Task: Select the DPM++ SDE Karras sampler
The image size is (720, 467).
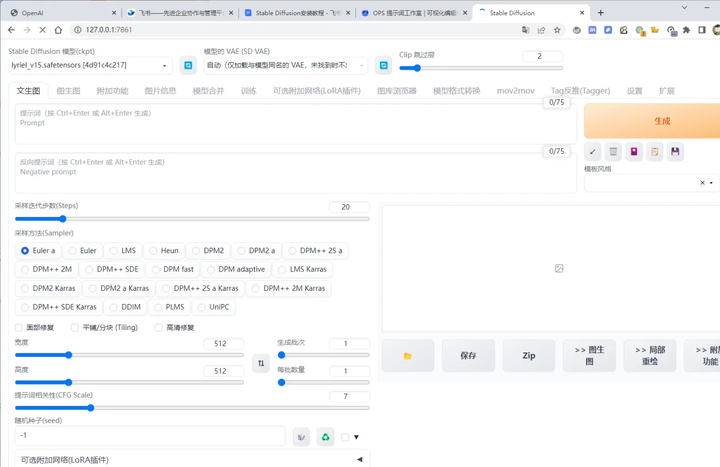Action: (59, 307)
